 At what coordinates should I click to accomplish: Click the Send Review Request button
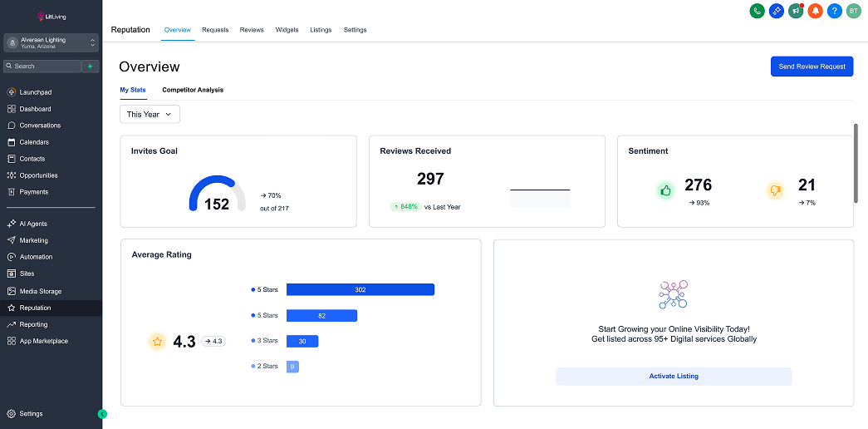pyautogui.click(x=812, y=67)
